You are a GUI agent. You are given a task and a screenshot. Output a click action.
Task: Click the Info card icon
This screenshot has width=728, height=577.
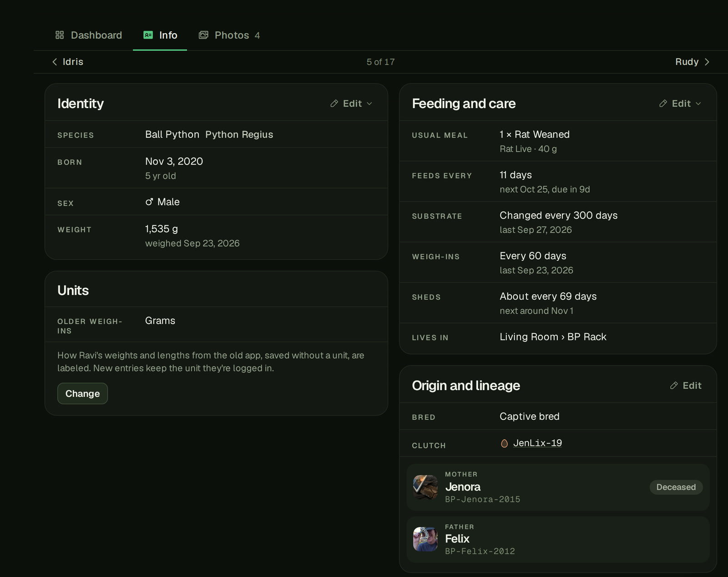pos(148,35)
